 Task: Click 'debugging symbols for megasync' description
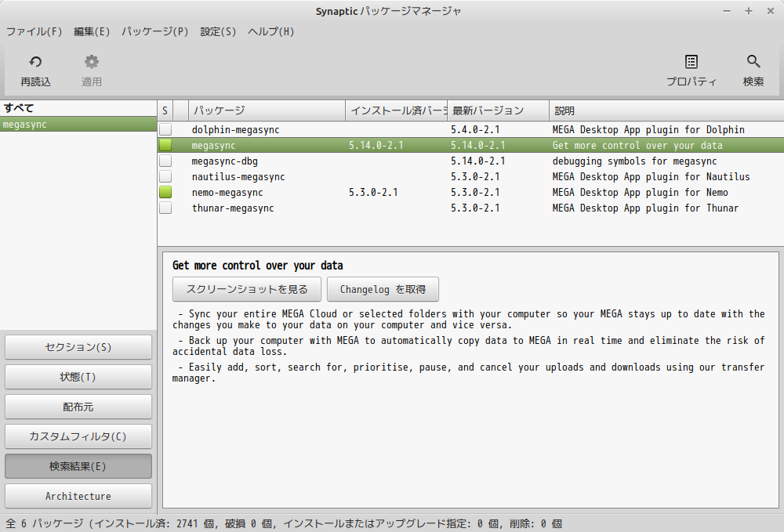(x=634, y=161)
